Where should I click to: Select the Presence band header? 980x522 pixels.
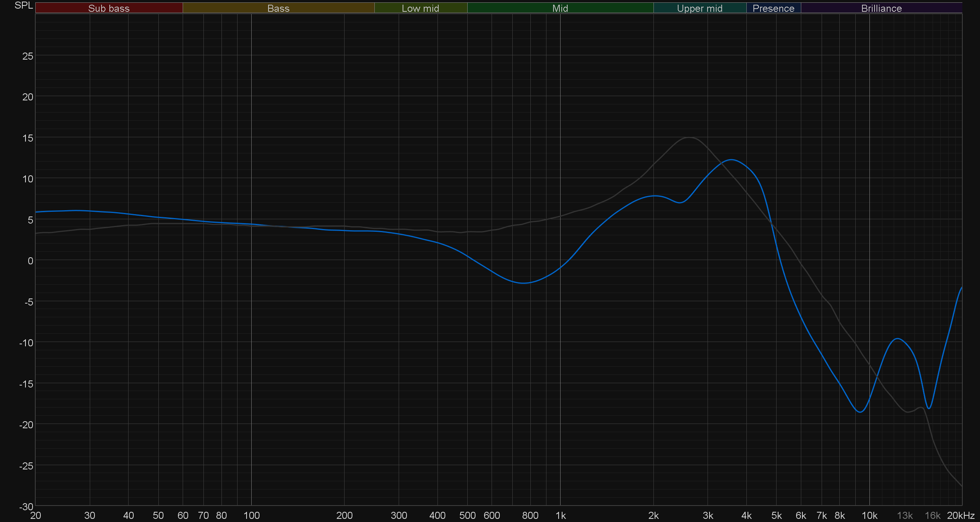tap(773, 8)
